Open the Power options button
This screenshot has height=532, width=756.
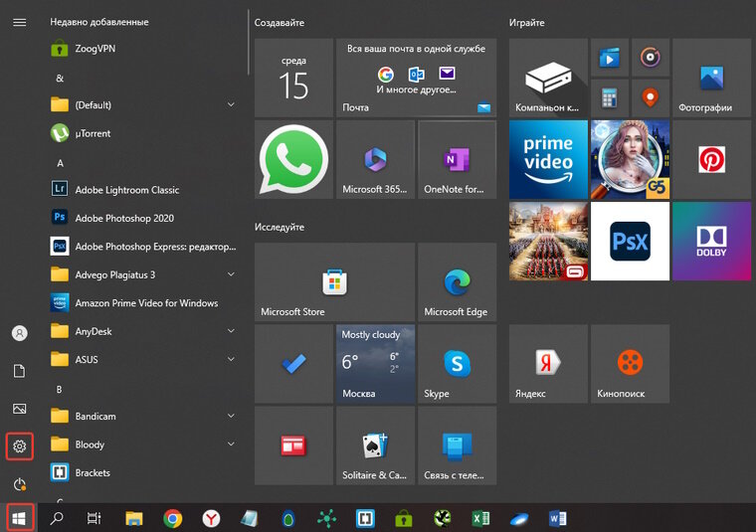19,484
